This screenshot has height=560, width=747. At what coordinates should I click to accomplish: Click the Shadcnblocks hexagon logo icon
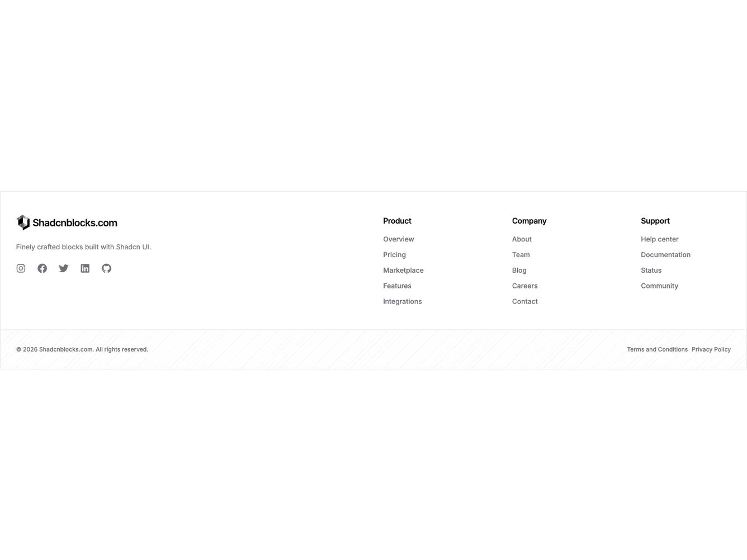click(x=23, y=222)
